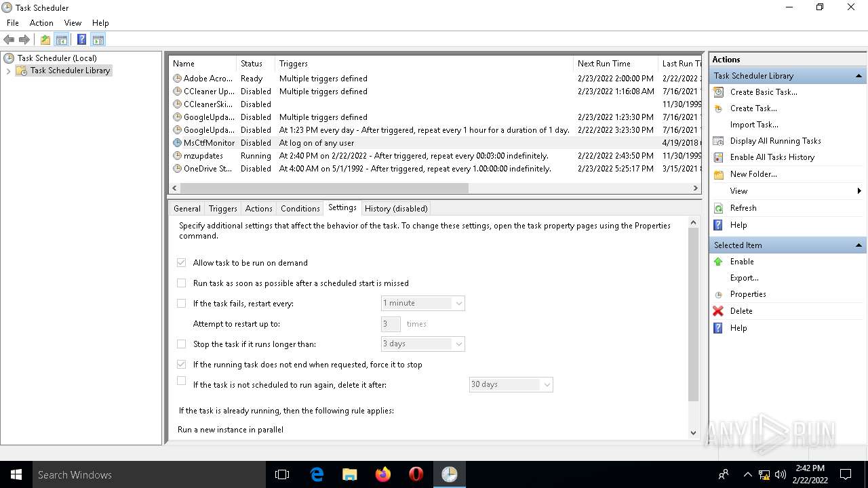Click the Display All Running Tasks icon

coord(719,141)
